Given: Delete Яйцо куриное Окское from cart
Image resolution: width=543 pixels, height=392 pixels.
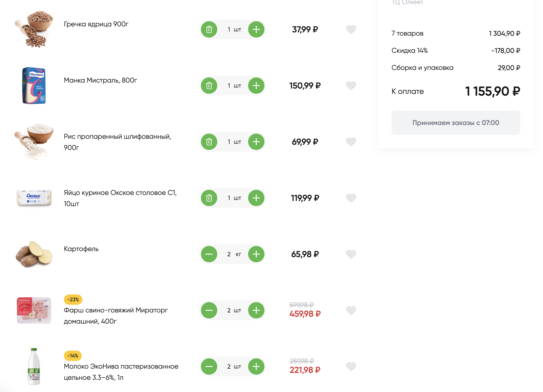Looking at the screenshot, I should [x=209, y=198].
